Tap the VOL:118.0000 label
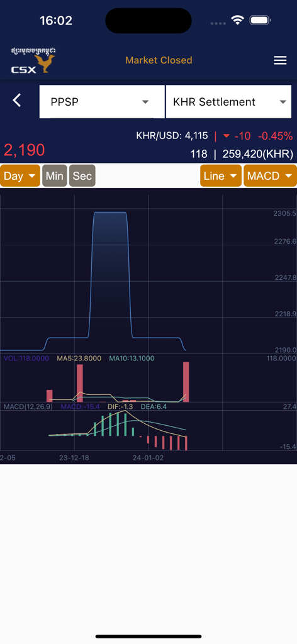This screenshot has height=644, width=297. pos(26,358)
